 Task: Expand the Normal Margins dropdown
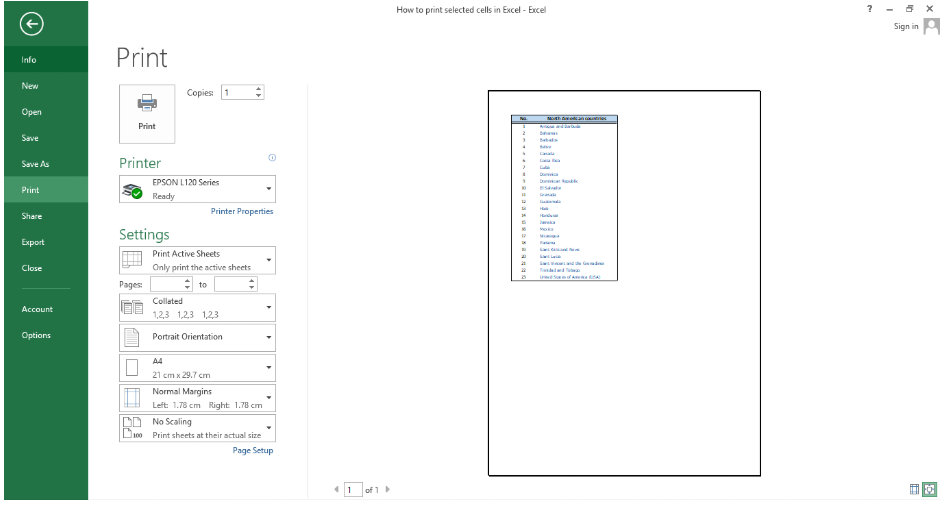tap(269, 398)
